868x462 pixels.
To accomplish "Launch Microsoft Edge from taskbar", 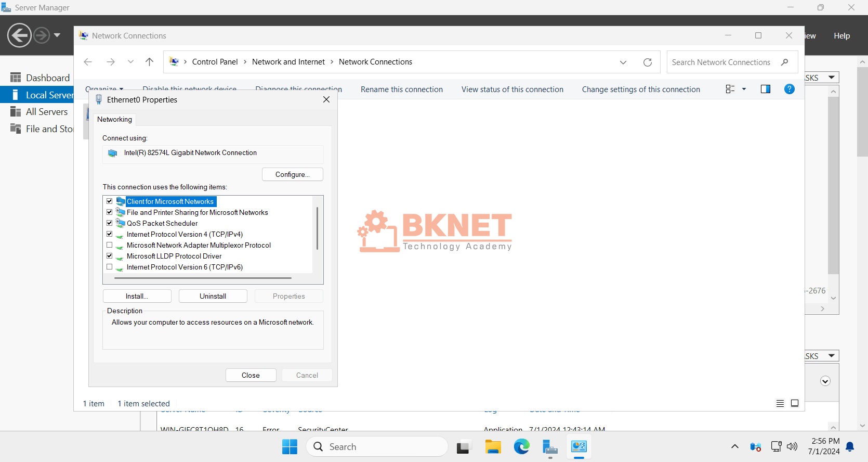I will (521, 446).
